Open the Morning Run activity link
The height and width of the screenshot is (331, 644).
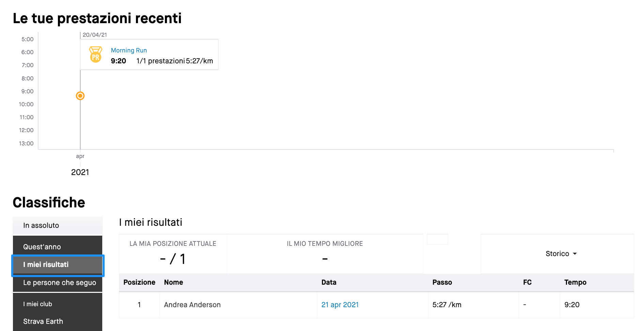tap(129, 50)
